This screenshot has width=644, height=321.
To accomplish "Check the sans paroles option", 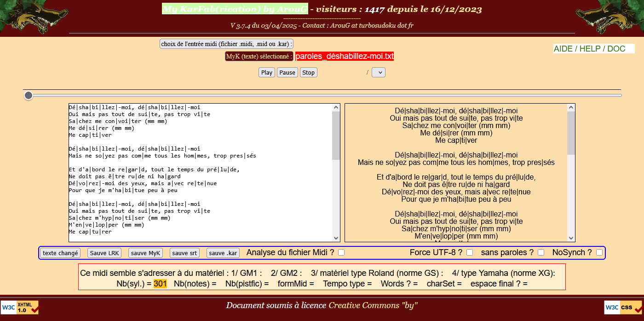I will (x=541, y=252).
